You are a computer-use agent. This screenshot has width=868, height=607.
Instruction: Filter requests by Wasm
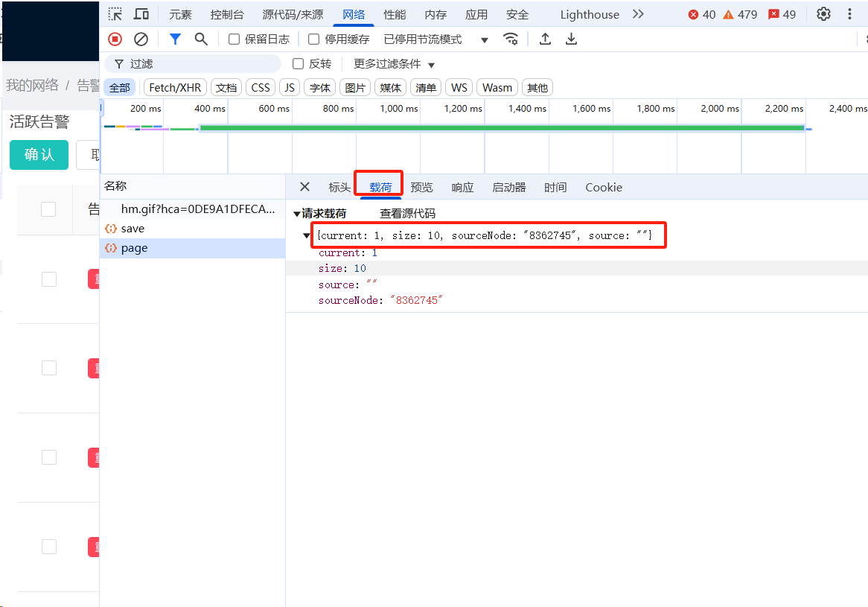coord(497,87)
